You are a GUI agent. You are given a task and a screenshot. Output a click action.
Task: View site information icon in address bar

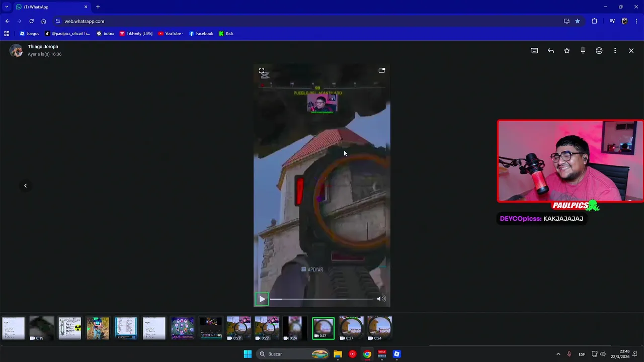(x=58, y=21)
